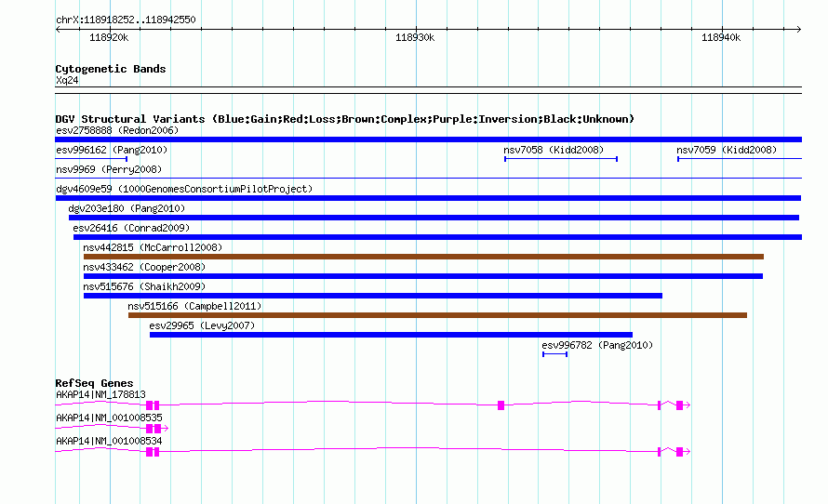Select the chrX:118918252..118942550 coordinate text

[126, 20]
